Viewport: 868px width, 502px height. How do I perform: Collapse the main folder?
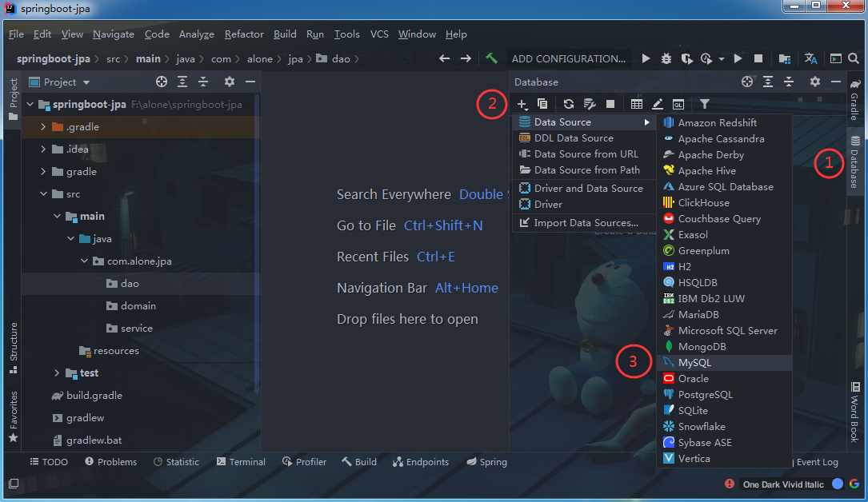pyautogui.click(x=57, y=216)
